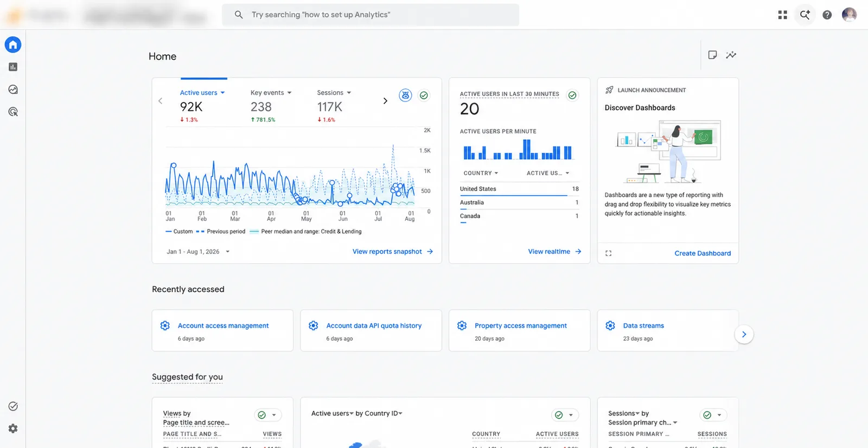Click the search Analytics input field
Viewport: 868px width, 448px height.
point(371,15)
